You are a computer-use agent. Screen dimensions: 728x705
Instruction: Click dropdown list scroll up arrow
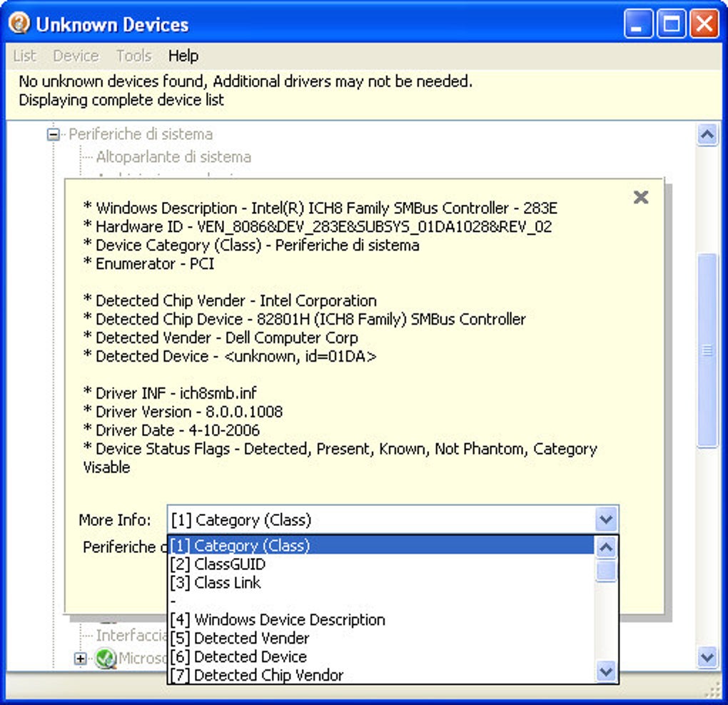click(x=606, y=547)
